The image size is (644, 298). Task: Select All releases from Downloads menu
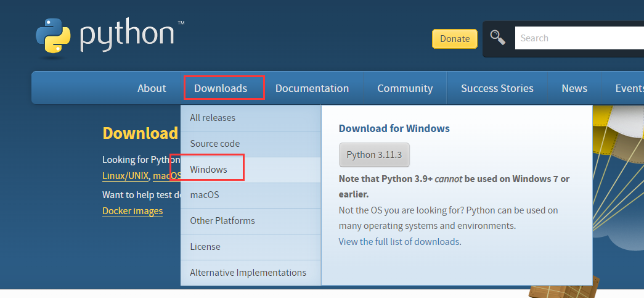213,118
